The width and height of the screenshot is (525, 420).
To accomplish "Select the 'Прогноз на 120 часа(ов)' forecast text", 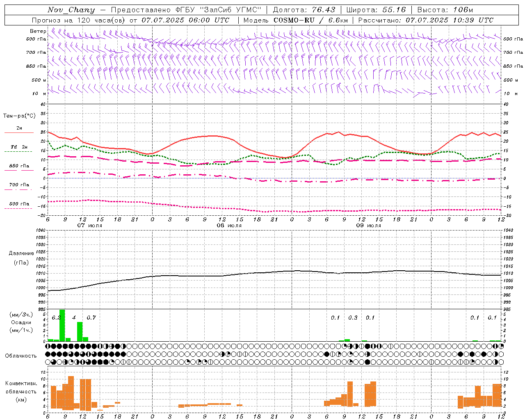I will pyautogui.click(x=79, y=20).
